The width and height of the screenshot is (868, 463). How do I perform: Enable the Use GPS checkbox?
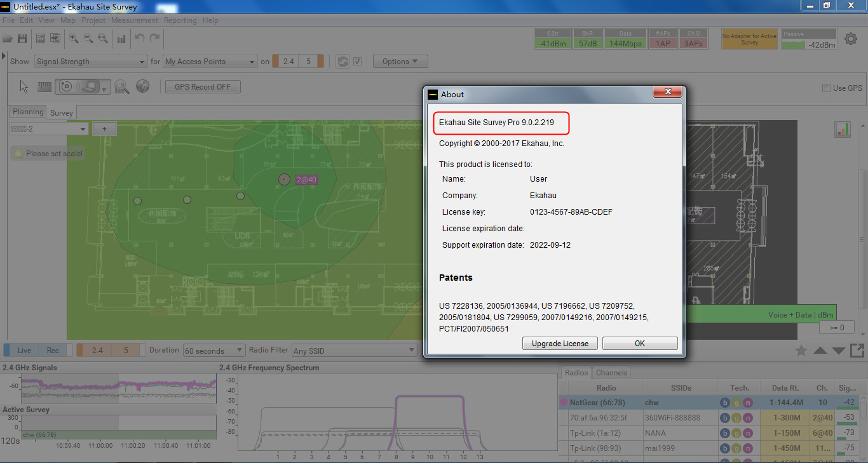[x=826, y=88]
